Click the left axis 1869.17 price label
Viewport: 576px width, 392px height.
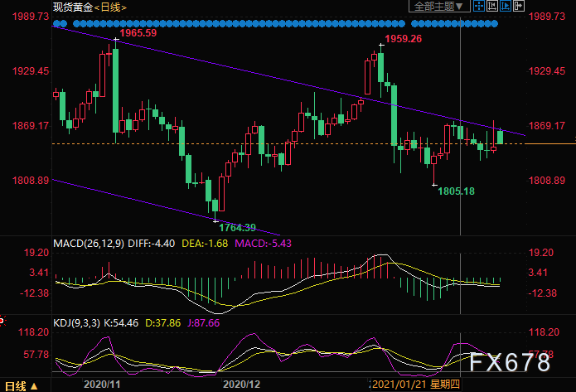point(31,126)
